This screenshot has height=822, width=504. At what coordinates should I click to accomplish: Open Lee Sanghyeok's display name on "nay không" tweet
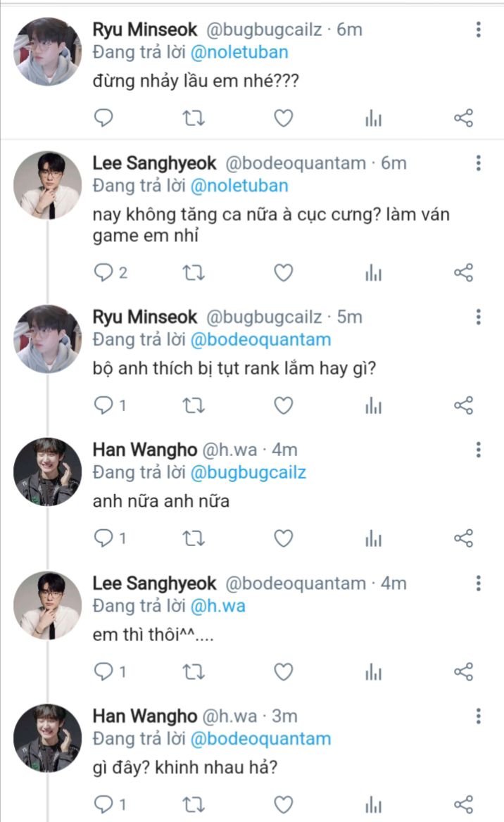pos(155,163)
